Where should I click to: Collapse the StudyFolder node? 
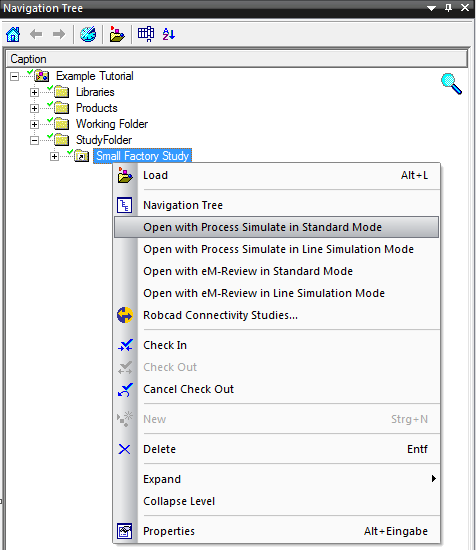(34, 141)
